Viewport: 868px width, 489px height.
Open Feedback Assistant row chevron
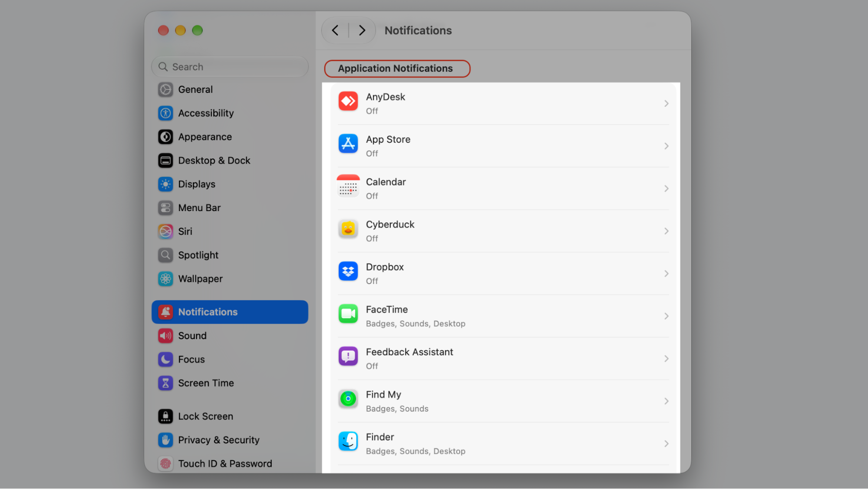coord(666,359)
